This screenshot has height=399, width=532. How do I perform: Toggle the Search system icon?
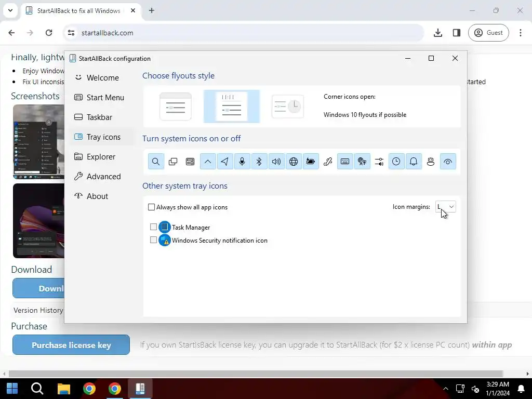156,162
